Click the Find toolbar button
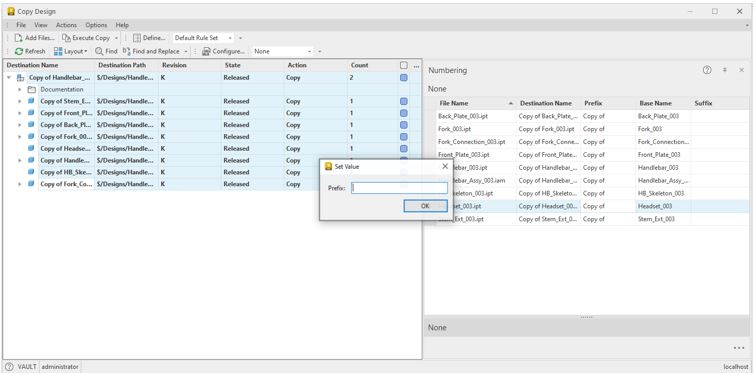This screenshot has width=755, height=374. (106, 51)
